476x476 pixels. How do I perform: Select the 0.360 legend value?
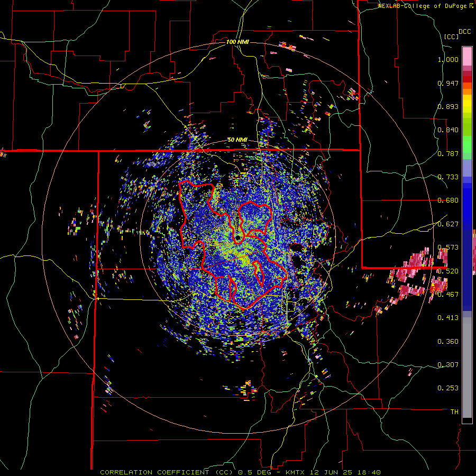[448, 342]
